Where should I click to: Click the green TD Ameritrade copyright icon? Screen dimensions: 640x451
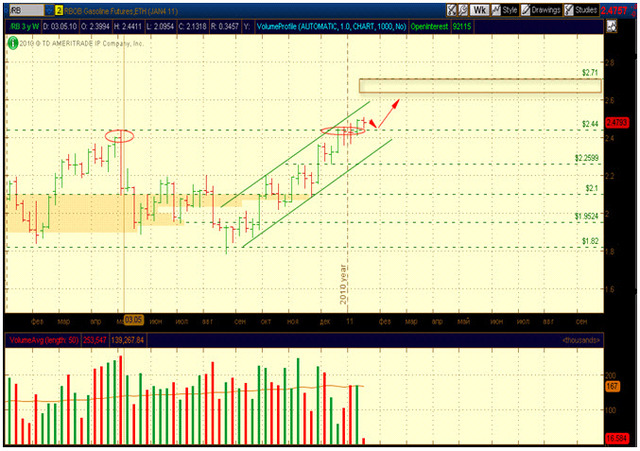tap(12, 43)
